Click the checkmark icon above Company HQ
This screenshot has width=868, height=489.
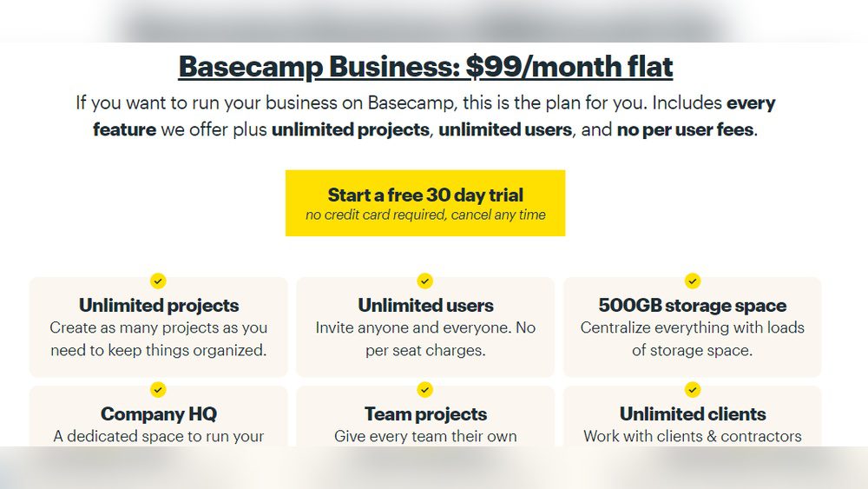coord(158,389)
